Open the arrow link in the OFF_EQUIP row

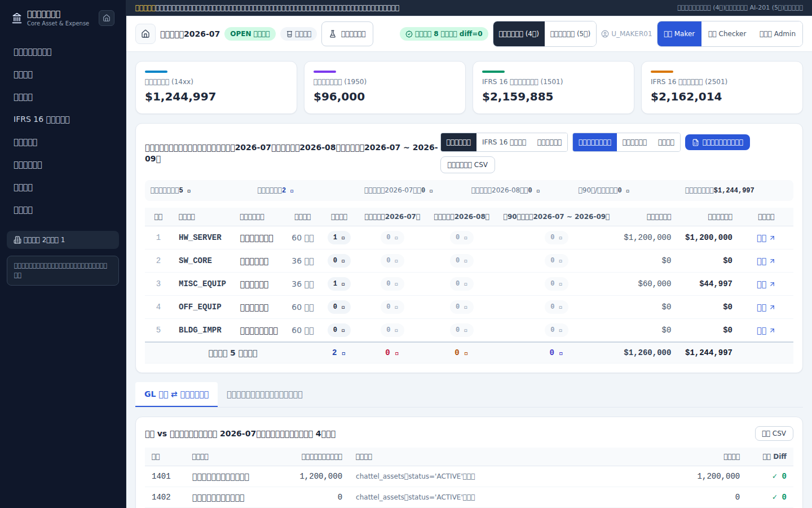point(766,308)
